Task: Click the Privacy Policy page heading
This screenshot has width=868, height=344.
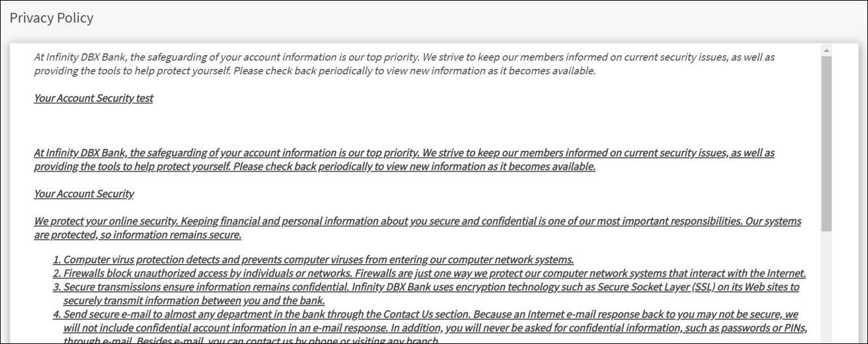Action: 51,18
